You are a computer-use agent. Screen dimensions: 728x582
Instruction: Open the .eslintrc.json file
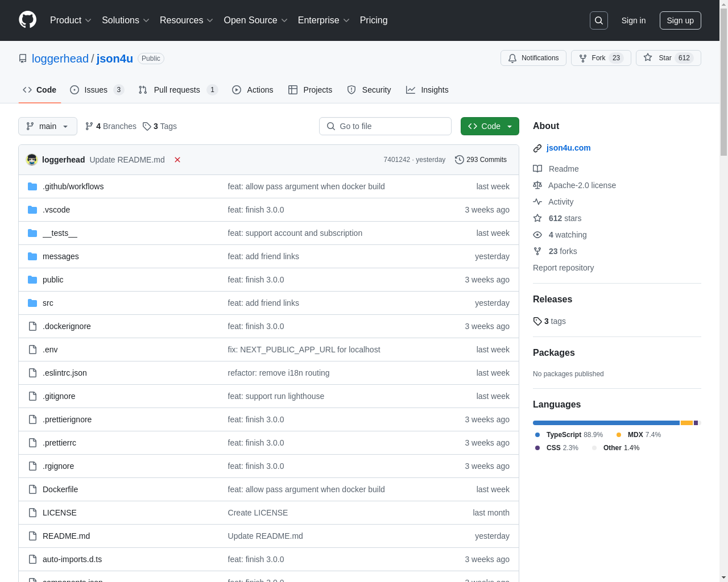[65, 373]
